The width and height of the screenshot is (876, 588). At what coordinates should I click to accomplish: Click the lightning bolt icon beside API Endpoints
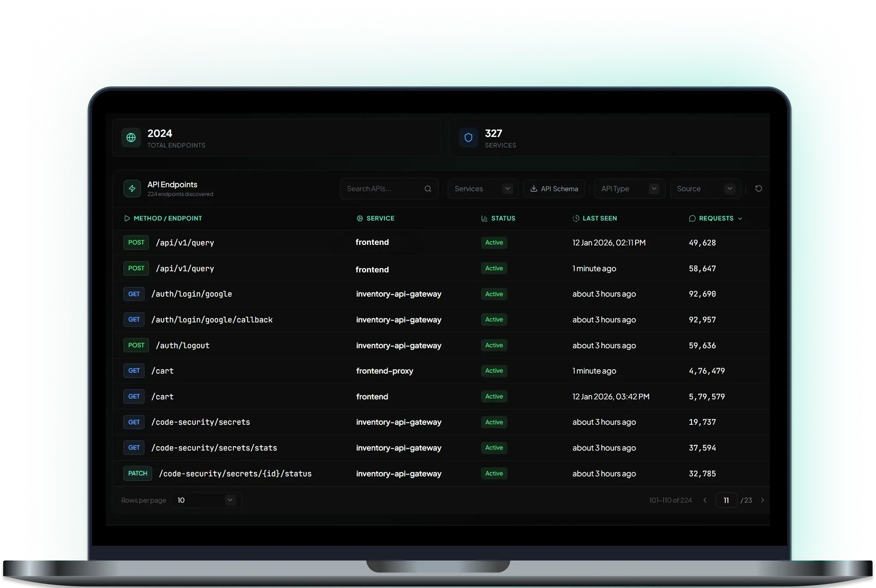click(132, 189)
